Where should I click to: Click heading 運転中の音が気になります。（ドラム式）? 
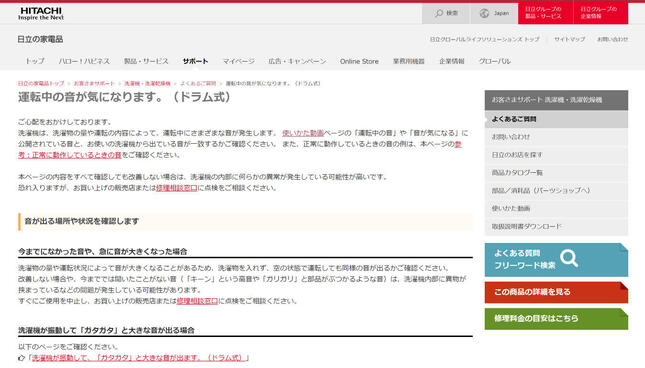[x=124, y=97]
